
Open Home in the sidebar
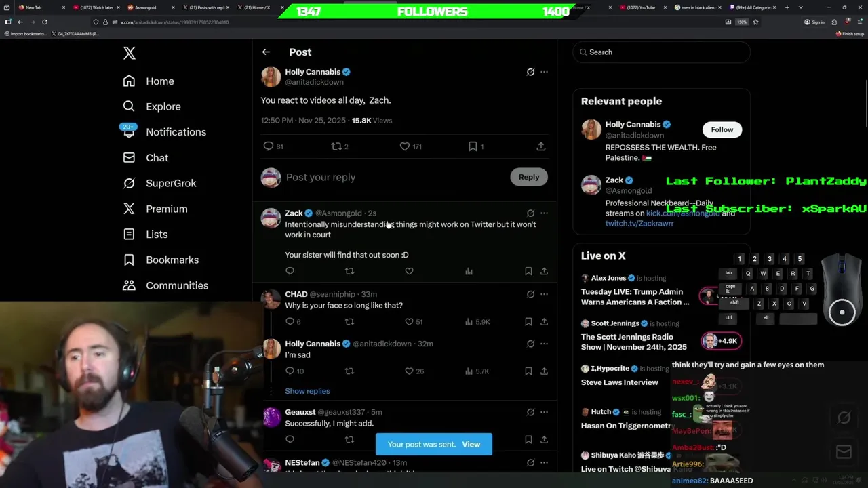point(149,81)
